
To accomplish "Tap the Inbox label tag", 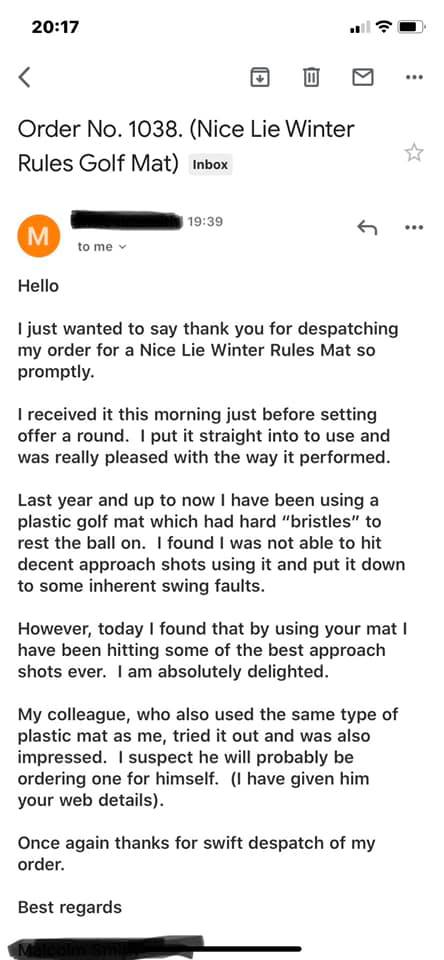I will [x=210, y=165].
